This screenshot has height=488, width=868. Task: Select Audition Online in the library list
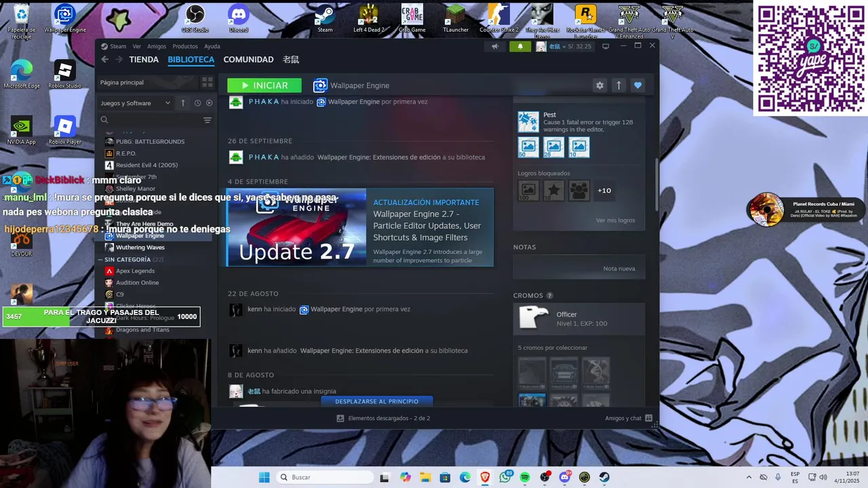137,283
